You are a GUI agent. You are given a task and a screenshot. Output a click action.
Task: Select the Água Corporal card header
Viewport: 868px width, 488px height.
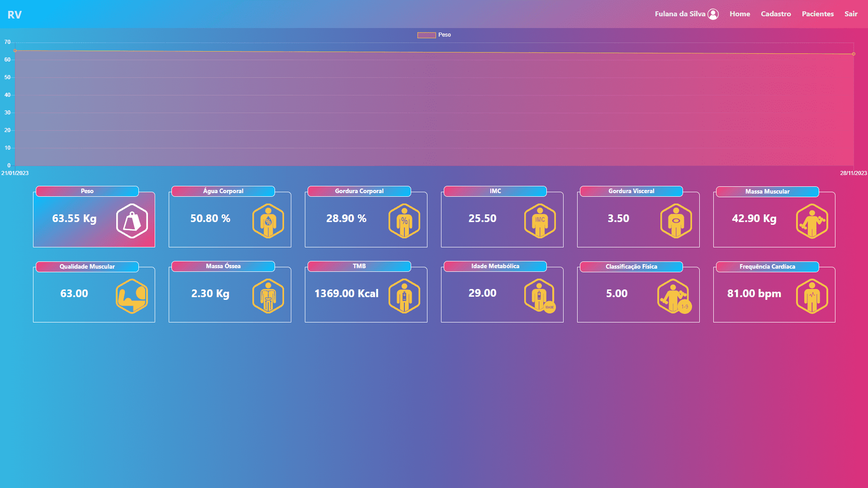tap(223, 191)
